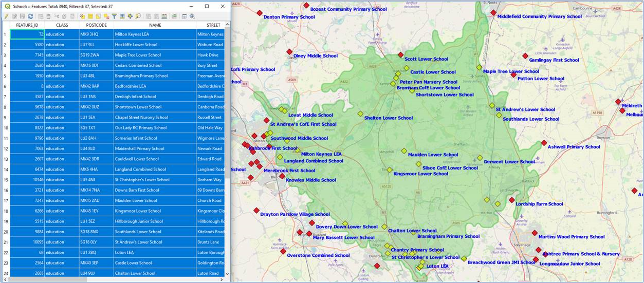Delete selected features with the trash icon
The image size is (644, 283).
(x=48, y=16)
